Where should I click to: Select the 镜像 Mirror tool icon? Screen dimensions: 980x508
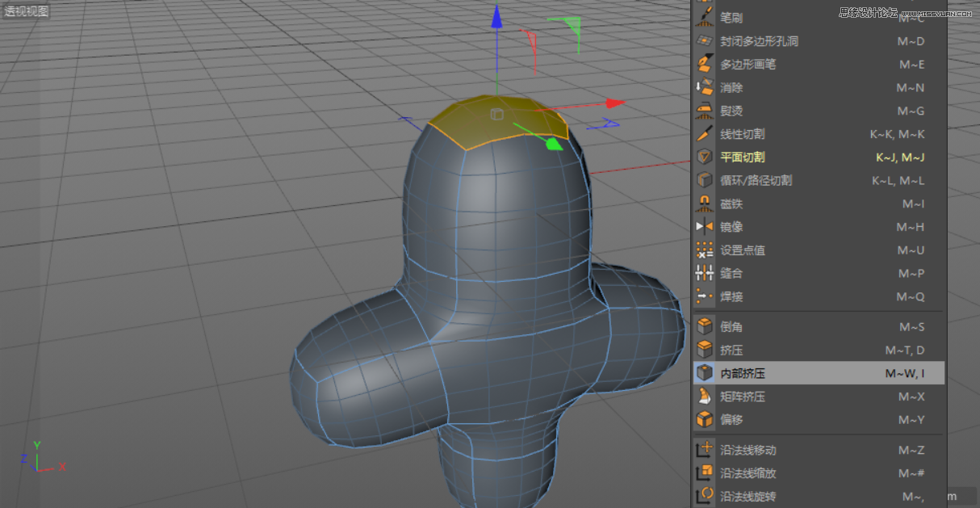point(704,227)
